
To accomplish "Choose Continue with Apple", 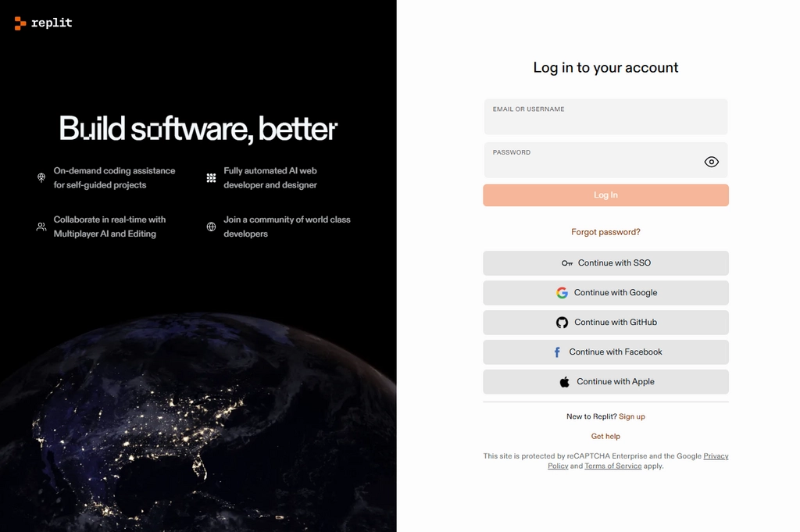I will 605,381.
